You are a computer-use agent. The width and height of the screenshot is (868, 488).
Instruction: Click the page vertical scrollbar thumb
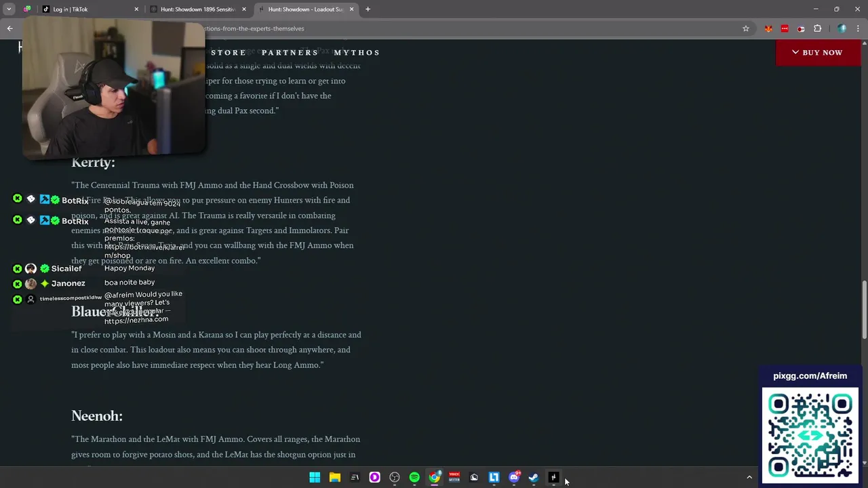click(864, 310)
